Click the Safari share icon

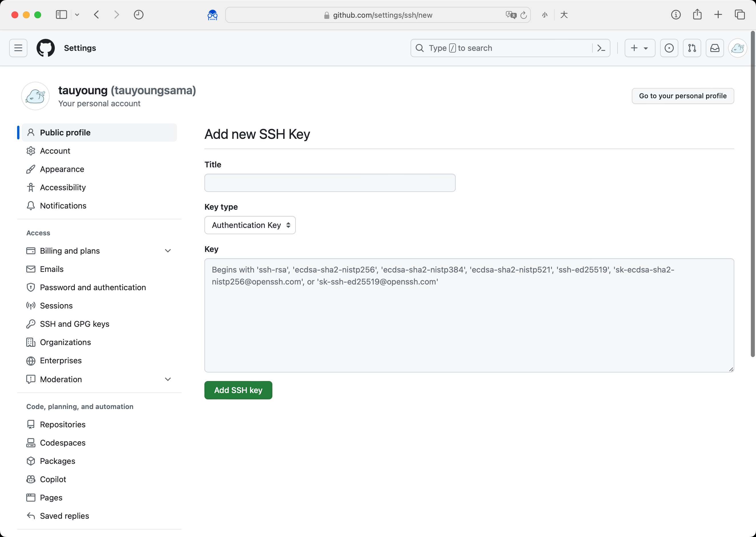697,15
